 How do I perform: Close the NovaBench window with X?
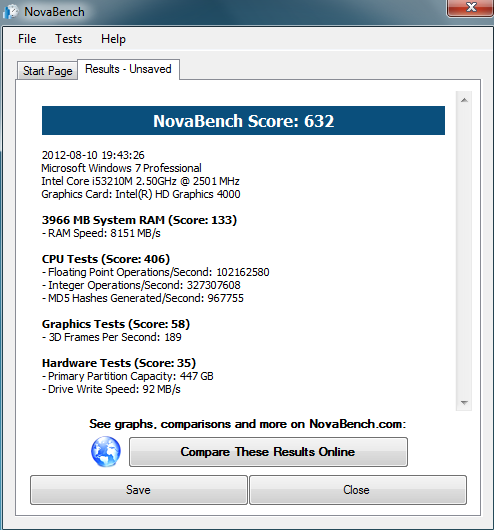[x=470, y=7]
